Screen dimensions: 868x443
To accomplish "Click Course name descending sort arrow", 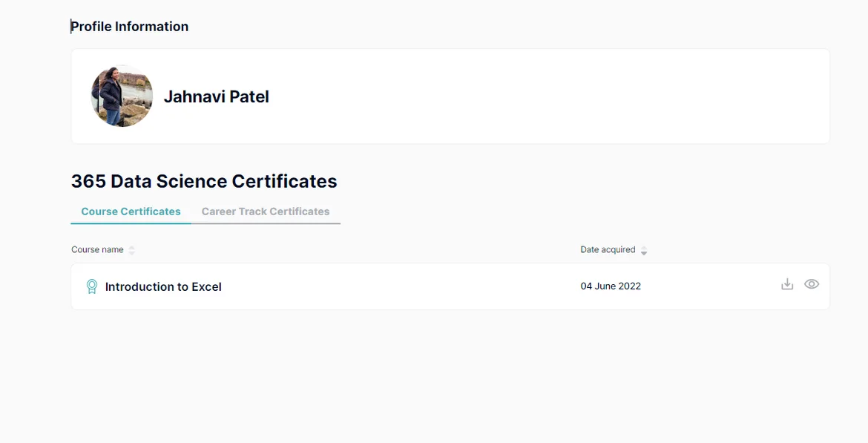I will pyautogui.click(x=132, y=253).
